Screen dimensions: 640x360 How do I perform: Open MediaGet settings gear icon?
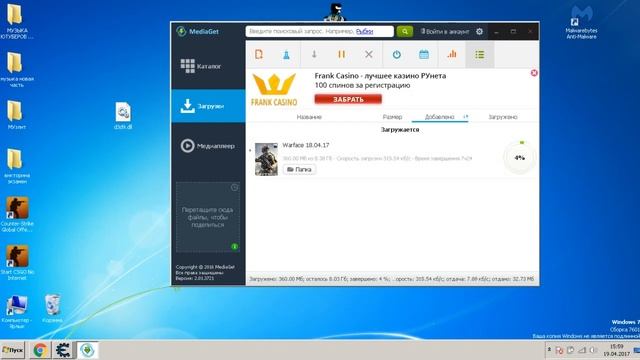pos(480,31)
